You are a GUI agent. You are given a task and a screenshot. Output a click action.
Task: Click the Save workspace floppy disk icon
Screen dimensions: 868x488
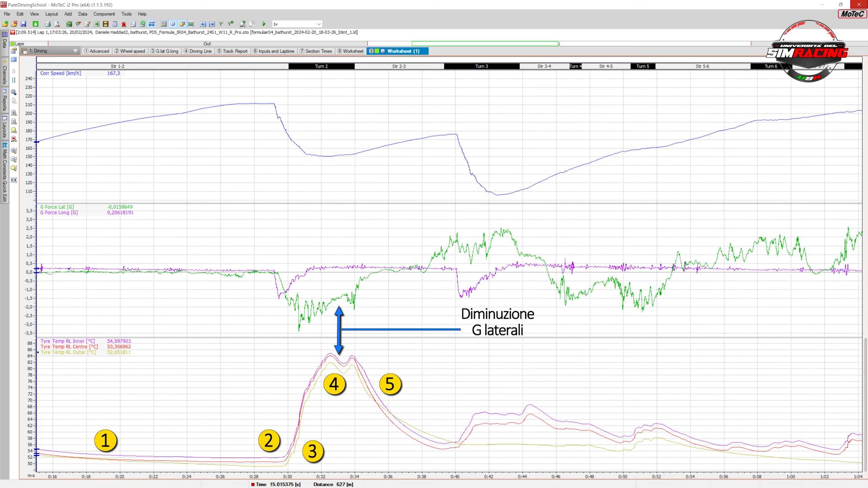pyautogui.click(x=23, y=24)
